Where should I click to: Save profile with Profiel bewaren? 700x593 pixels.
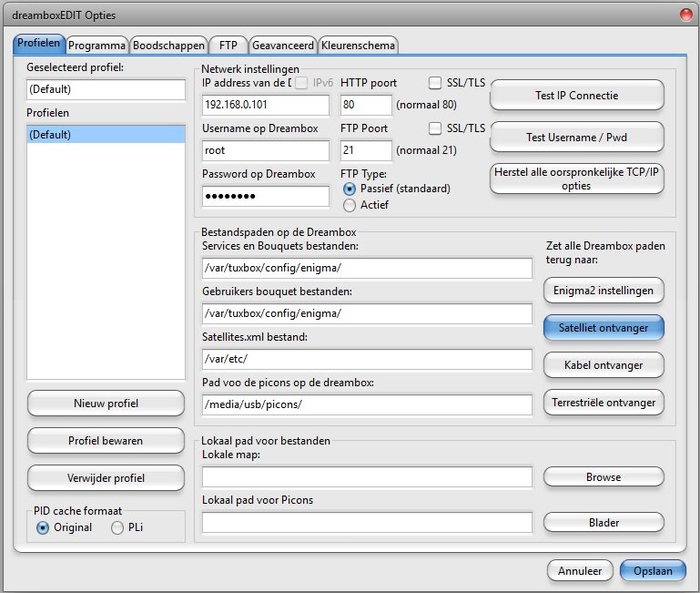[108, 440]
